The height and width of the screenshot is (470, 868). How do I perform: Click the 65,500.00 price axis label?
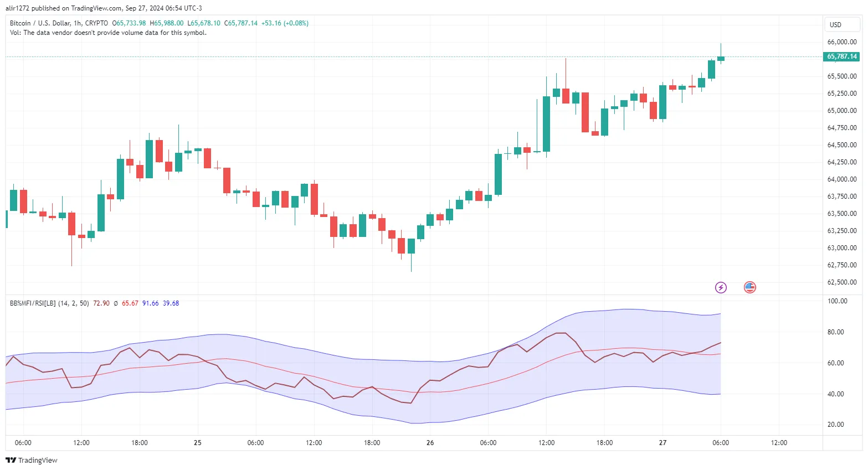point(842,76)
